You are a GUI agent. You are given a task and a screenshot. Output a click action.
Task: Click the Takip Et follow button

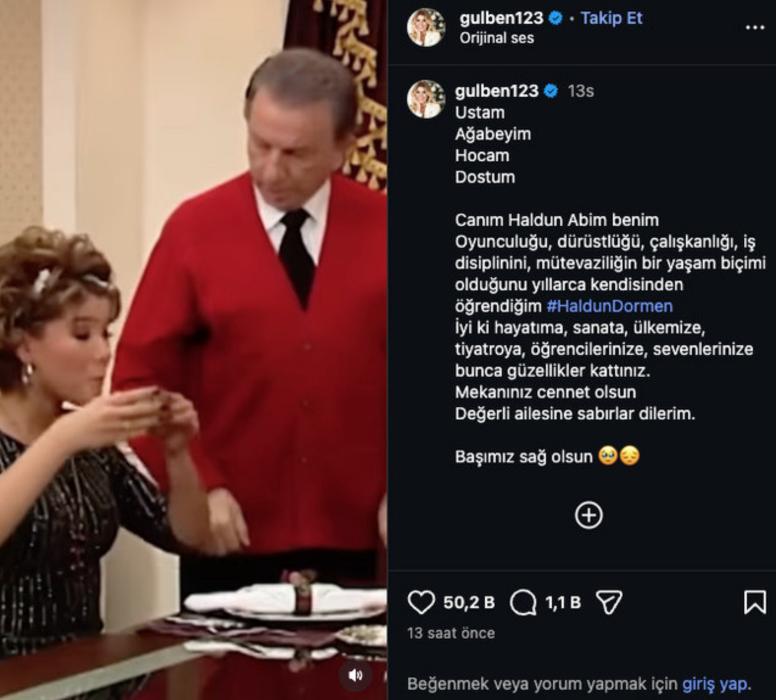(x=611, y=18)
